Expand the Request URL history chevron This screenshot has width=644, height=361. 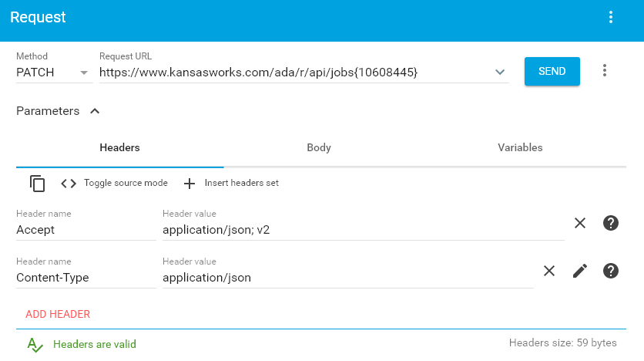pos(500,73)
